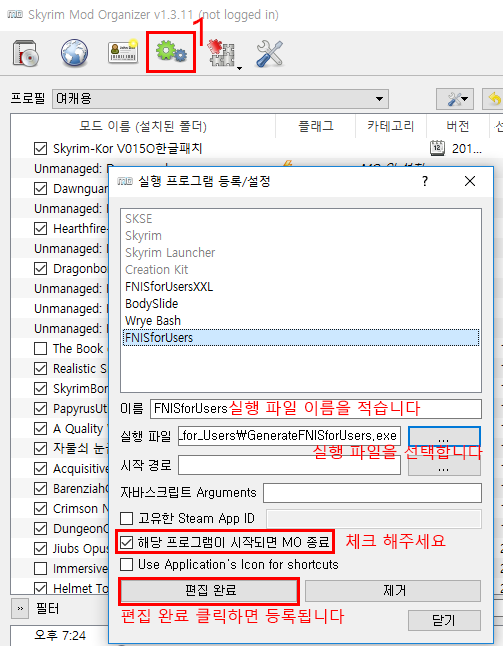Select FNISforUsers in executables list
Viewport: 503px width, 646px height.
pyautogui.click(x=301, y=337)
